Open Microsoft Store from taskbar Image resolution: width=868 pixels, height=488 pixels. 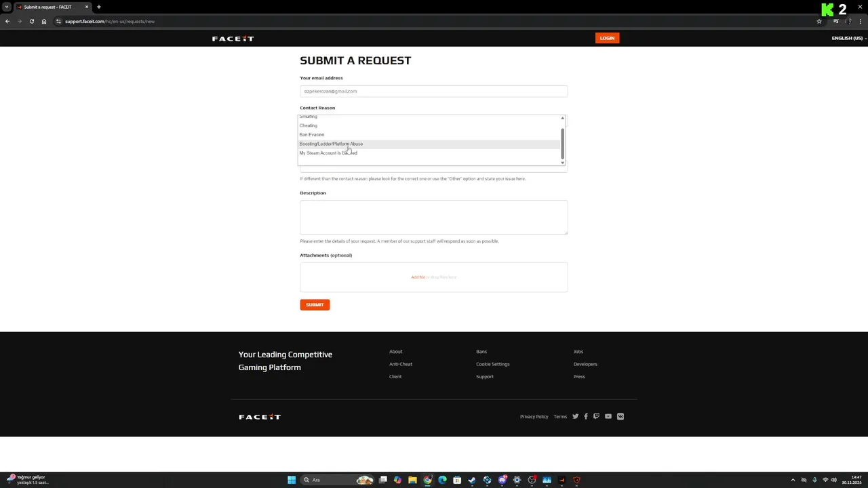pyautogui.click(x=457, y=480)
